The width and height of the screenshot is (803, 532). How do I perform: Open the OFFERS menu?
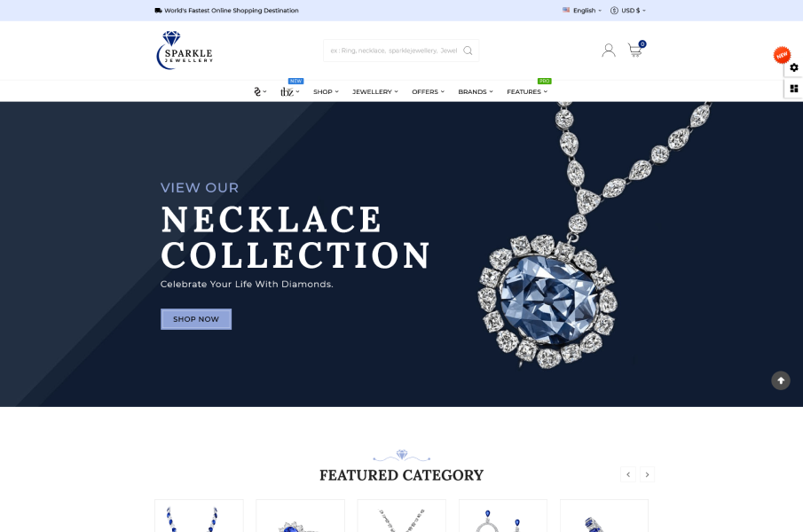point(429,91)
